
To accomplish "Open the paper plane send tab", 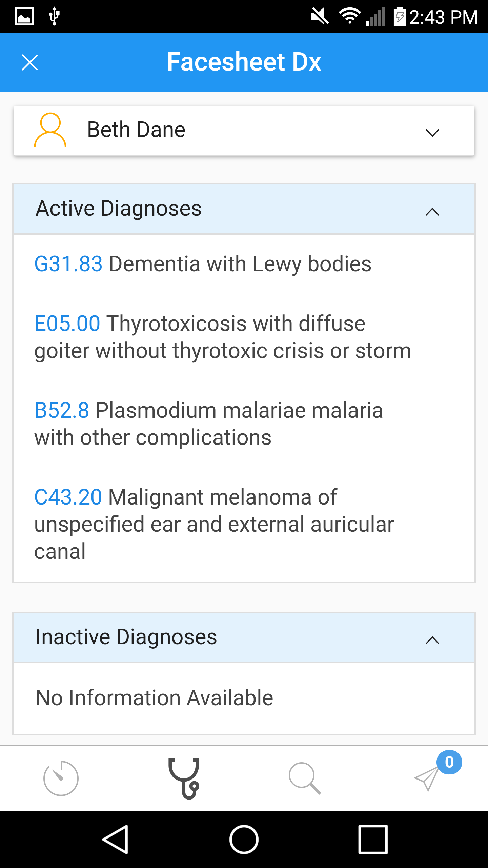I will 426,778.
